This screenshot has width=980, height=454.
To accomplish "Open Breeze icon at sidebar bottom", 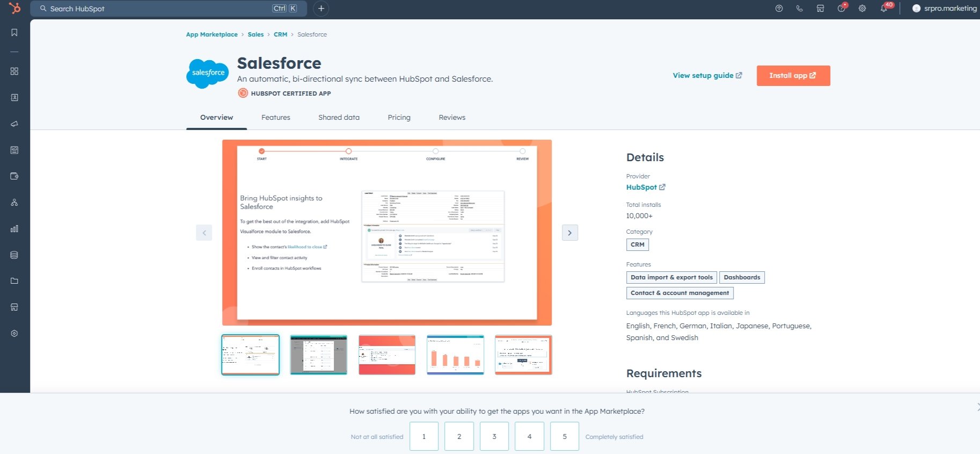I will 14,334.
